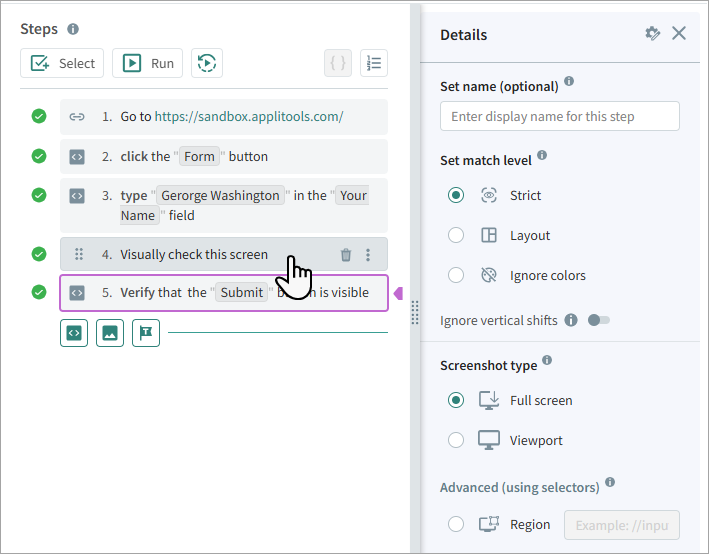Delete step 4 with trash icon

[x=346, y=255]
